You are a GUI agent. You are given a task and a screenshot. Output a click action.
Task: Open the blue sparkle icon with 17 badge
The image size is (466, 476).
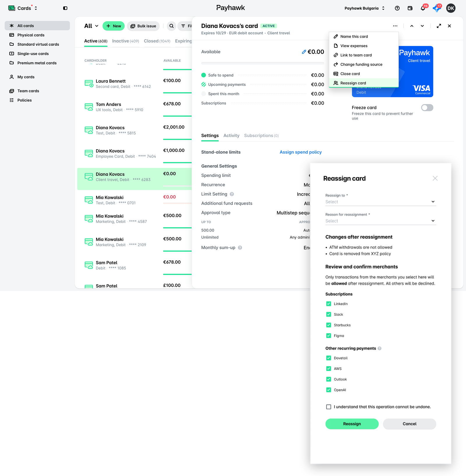(437, 8)
